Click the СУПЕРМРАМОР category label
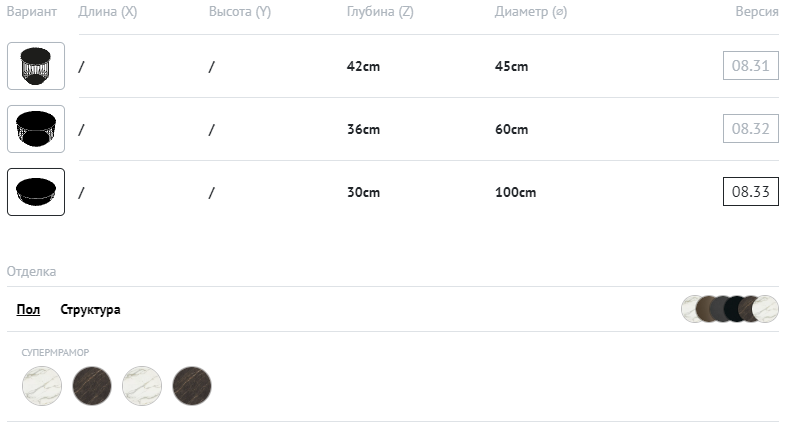This screenshot has width=802, height=432. (x=55, y=352)
